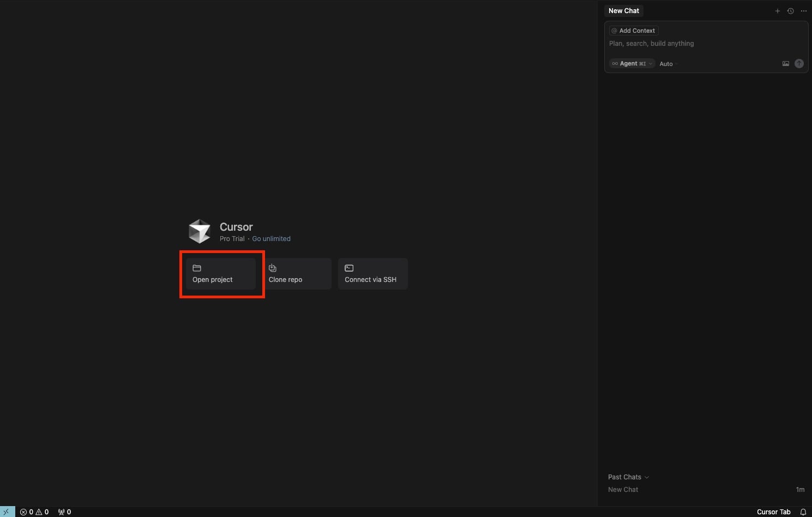The height and width of the screenshot is (517, 812).
Task: Click the attach image icon in chat
Action: pyautogui.click(x=785, y=64)
